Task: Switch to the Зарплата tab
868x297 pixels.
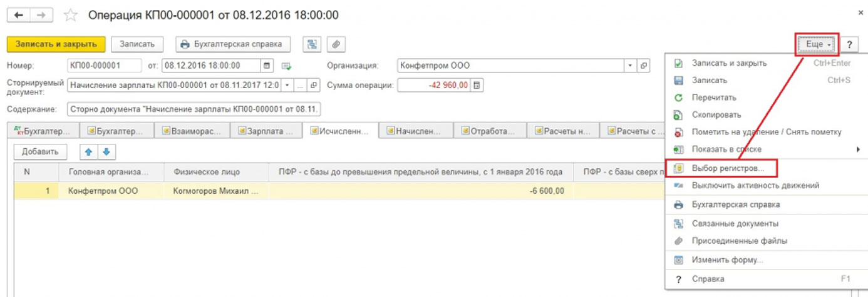Action: (x=266, y=131)
